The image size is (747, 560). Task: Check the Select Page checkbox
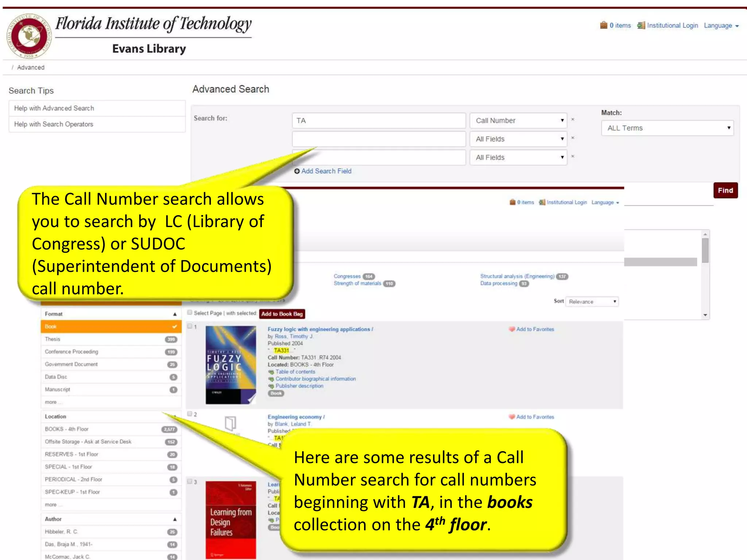tap(190, 312)
